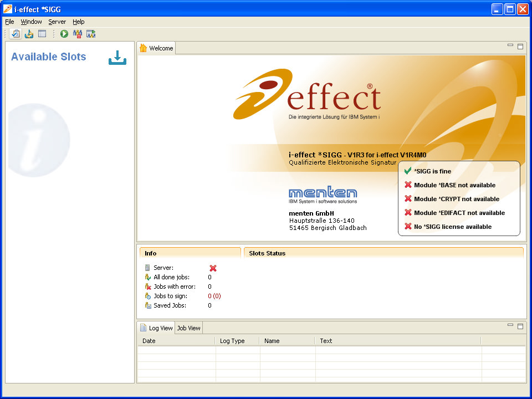
Task: Open the Server menu
Action: (x=57, y=22)
